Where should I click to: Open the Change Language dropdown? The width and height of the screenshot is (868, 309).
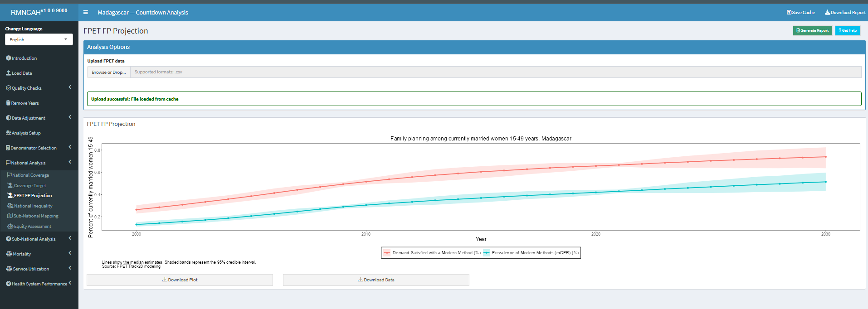point(39,39)
